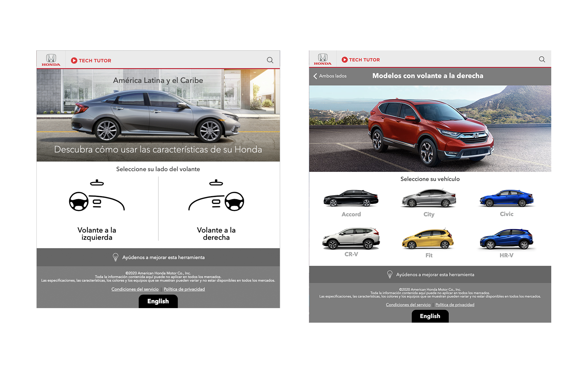This screenshot has height=374, width=588.
Task: Open 'Política de privacidad' in the left screen
Action: [x=184, y=289]
